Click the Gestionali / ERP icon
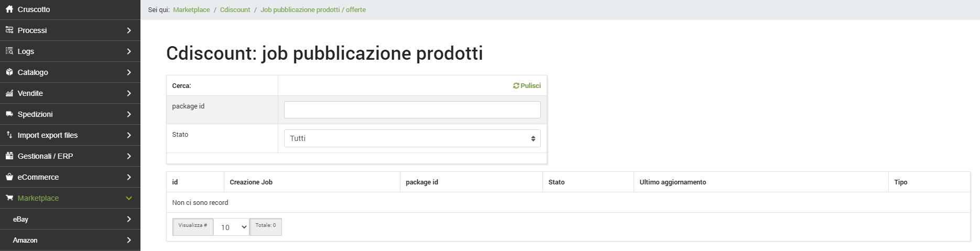This screenshot has height=251, width=980. [9, 156]
